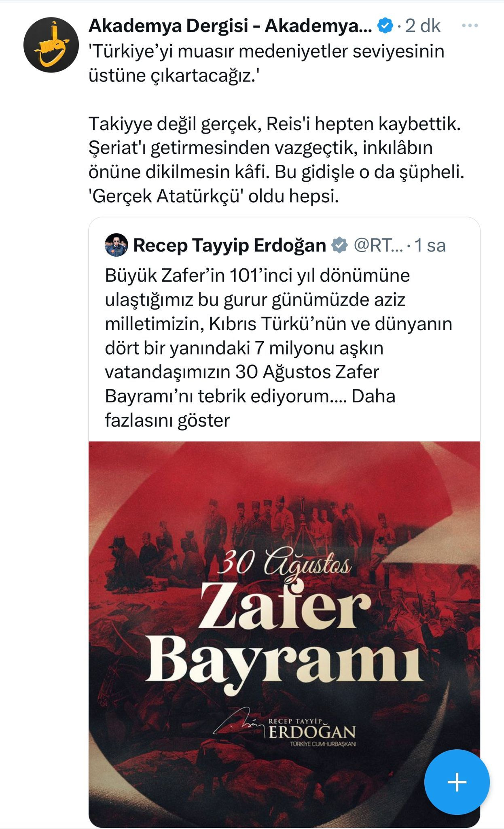Tap the blue compose plus button
Image resolution: width=504 pixels, height=829 pixels.
[x=457, y=782]
